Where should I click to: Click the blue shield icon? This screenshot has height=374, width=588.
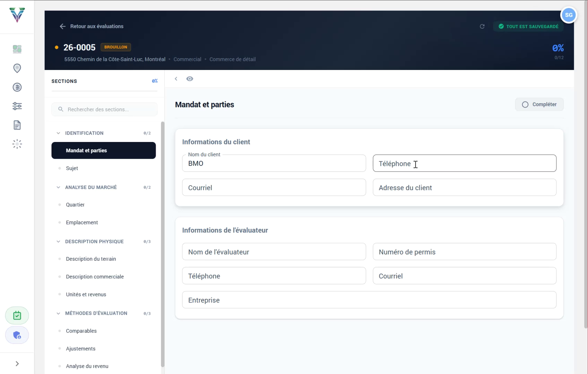coord(17,335)
